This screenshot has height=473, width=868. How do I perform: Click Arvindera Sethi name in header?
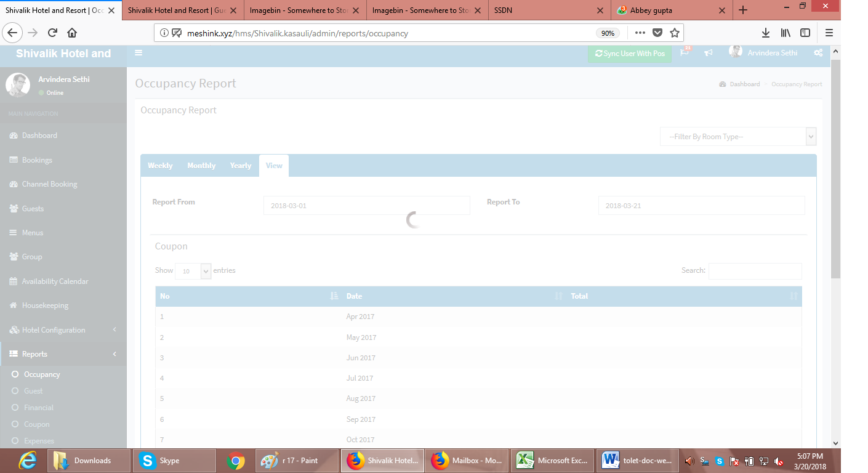[773, 53]
